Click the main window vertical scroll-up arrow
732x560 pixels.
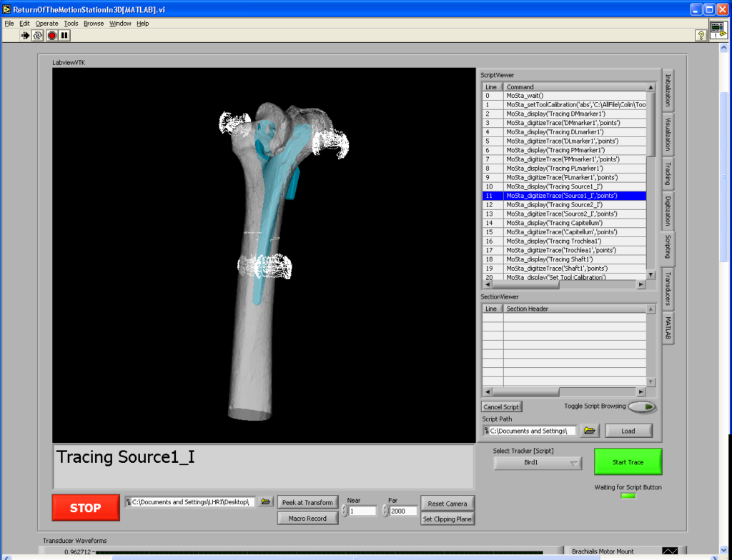[x=723, y=48]
